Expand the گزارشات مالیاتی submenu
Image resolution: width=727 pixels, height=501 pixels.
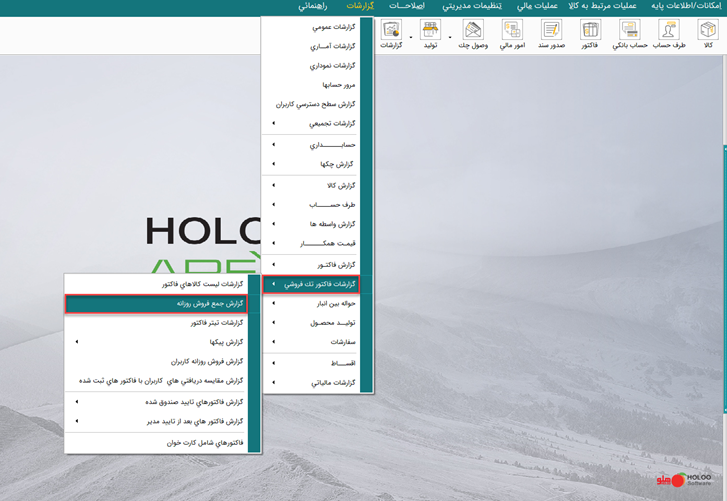click(311, 383)
